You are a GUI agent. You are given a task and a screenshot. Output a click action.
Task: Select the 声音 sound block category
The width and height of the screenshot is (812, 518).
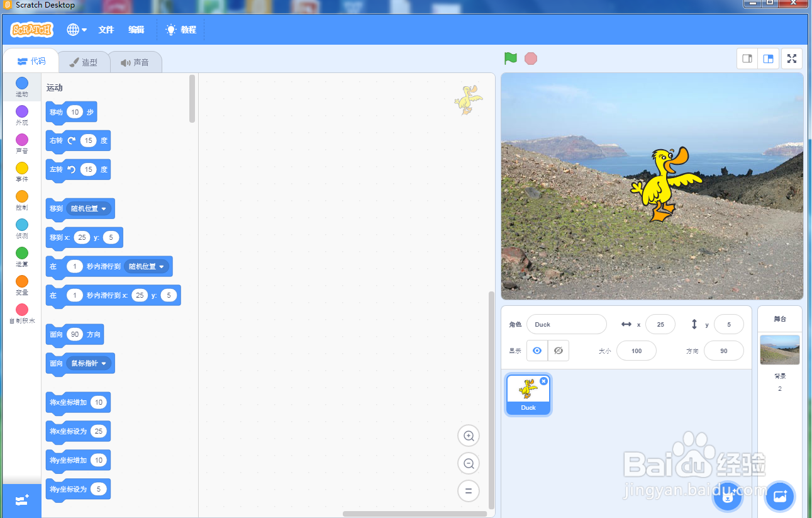(x=22, y=144)
